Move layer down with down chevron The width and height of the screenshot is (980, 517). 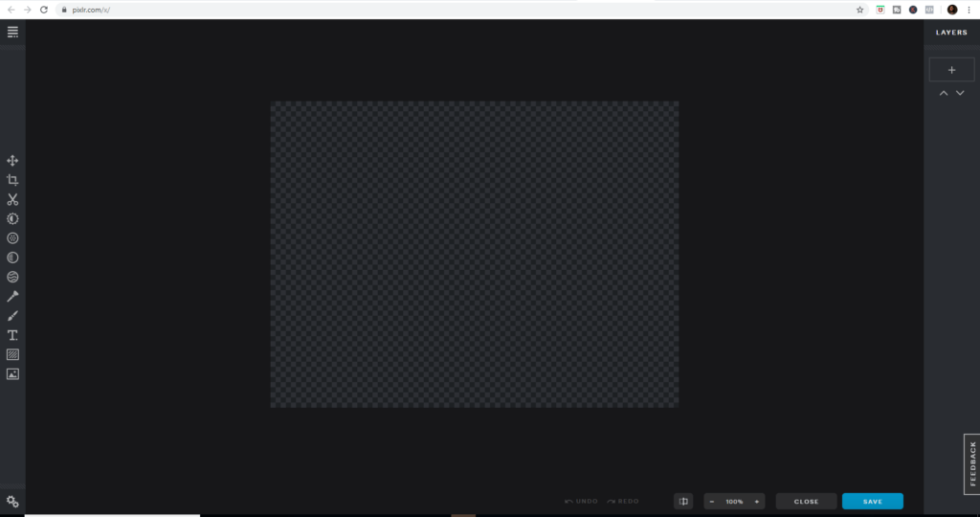(x=960, y=93)
